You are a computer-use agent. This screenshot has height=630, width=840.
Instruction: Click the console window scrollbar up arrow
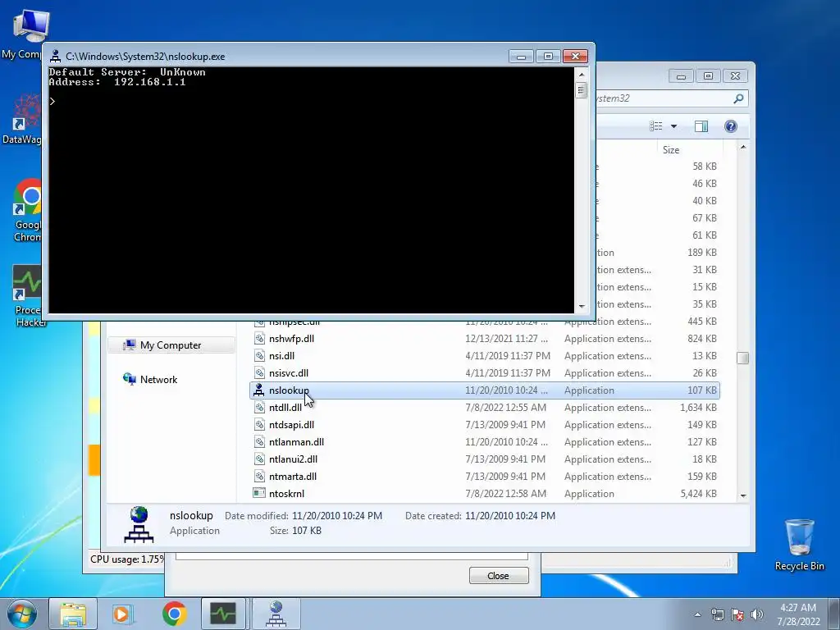click(582, 74)
